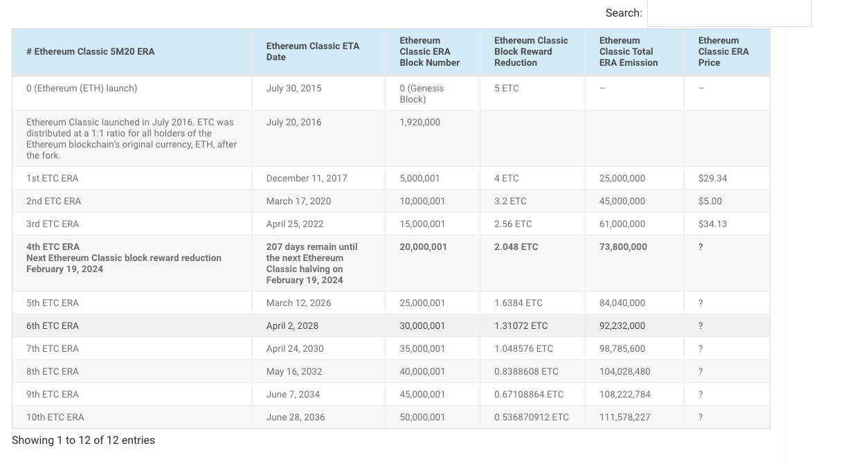Screen dimensions: 868x464
Task: Select the 'May 16, 2032' date cell
Action: tap(318, 371)
